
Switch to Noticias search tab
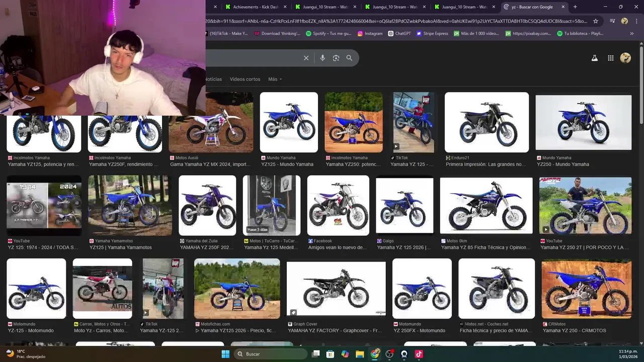tap(213, 79)
